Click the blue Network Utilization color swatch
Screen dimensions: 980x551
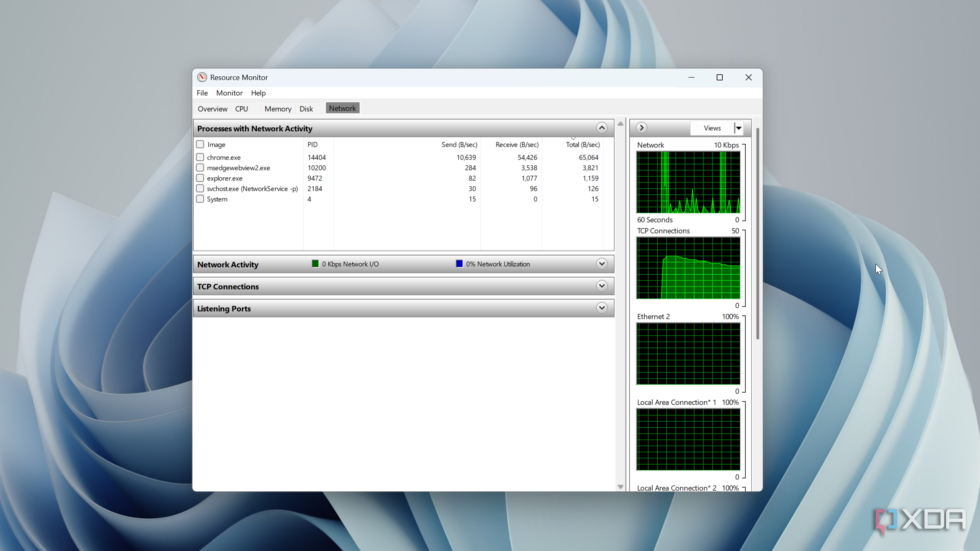point(459,264)
